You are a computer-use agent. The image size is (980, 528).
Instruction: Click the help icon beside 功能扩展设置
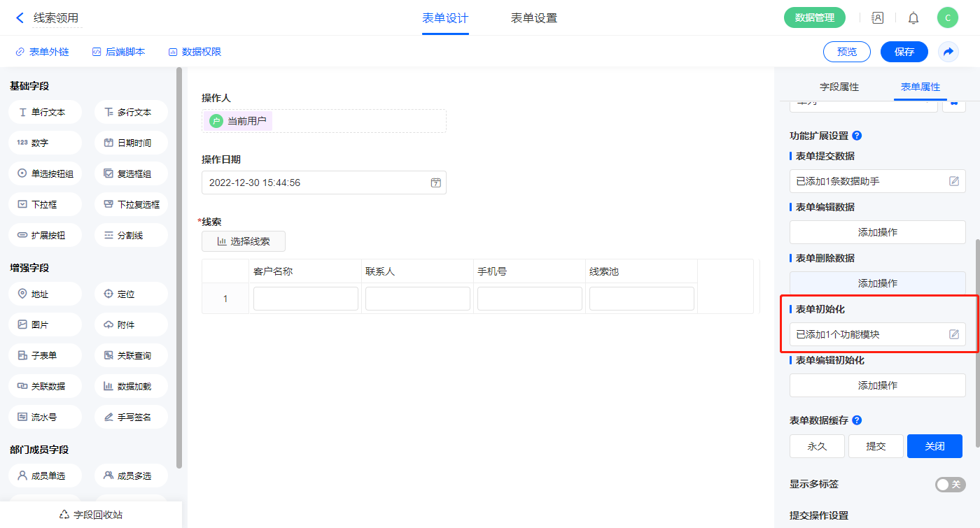pos(857,136)
